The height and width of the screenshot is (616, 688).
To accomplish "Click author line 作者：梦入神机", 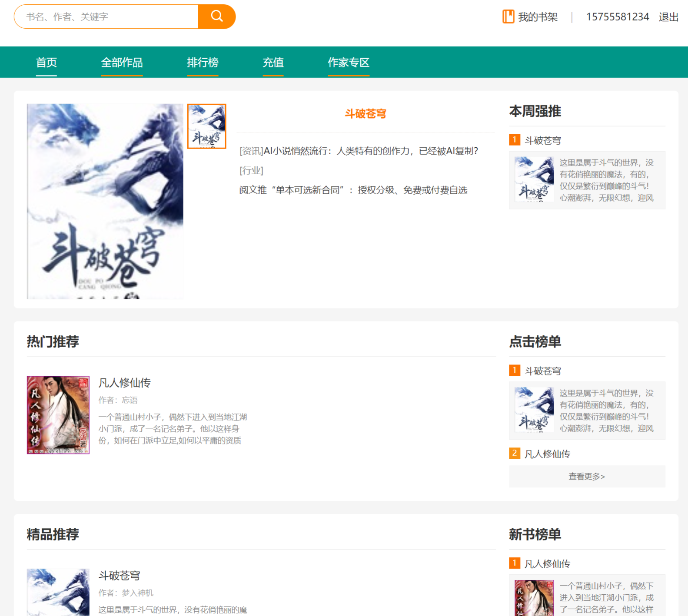I will click(126, 593).
